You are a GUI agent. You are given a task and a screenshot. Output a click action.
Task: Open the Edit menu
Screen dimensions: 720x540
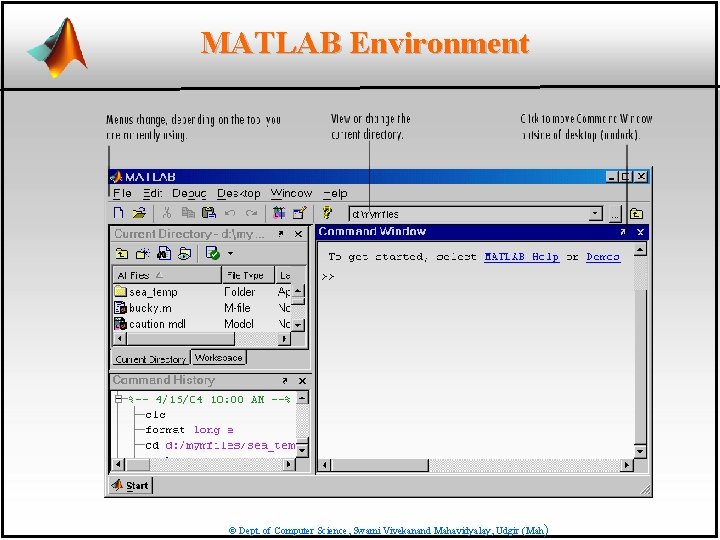pos(153,193)
